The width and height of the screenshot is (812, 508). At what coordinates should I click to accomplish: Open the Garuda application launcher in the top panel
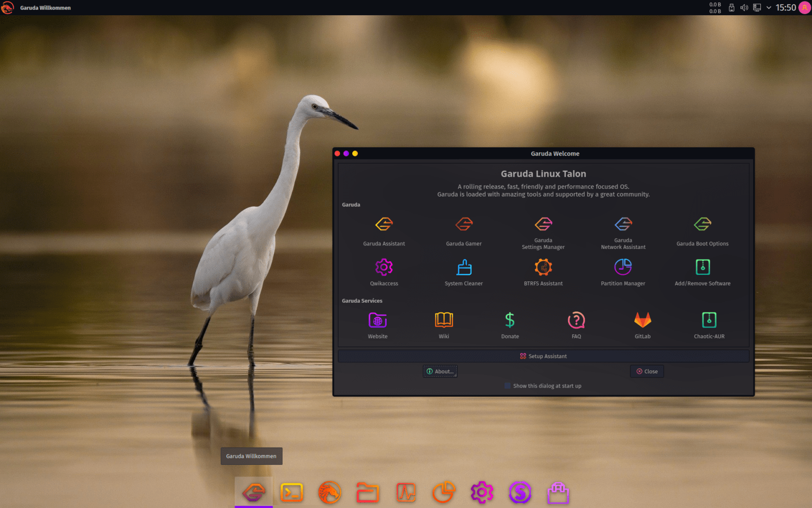pyautogui.click(x=8, y=8)
